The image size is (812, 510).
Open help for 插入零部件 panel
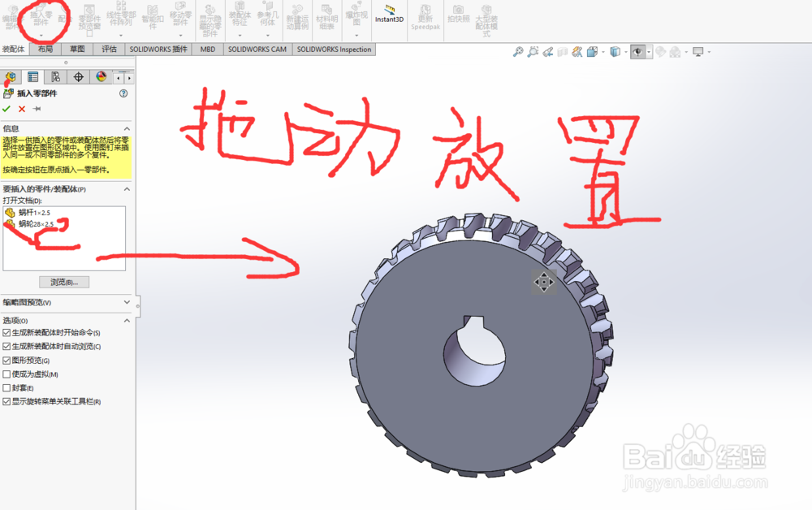(x=123, y=93)
